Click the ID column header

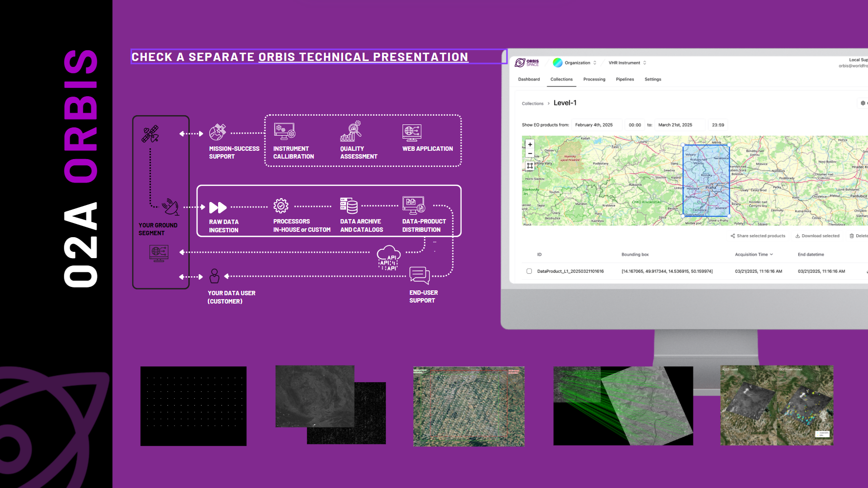click(x=539, y=254)
